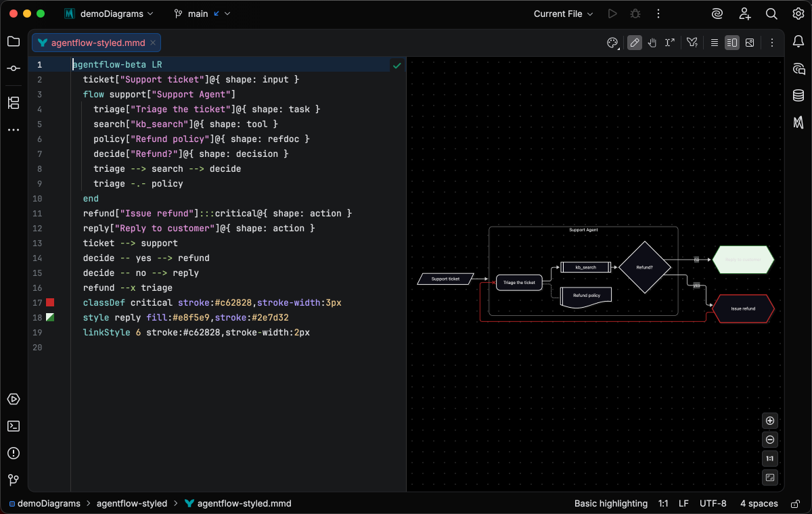Enable the pencil edit mode
The width and height of the screenshot is (812, 514).
point(635,43)
